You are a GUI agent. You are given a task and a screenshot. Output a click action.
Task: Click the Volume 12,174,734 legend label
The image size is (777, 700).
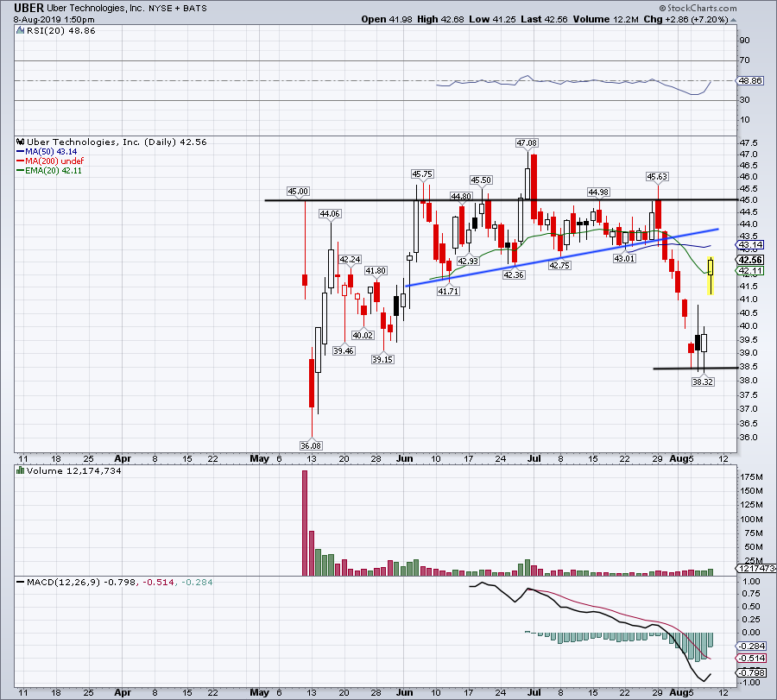(74, 471)
